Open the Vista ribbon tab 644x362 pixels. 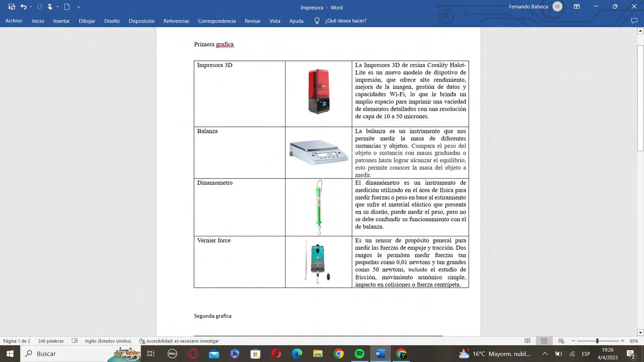click(x=275, y=21)
